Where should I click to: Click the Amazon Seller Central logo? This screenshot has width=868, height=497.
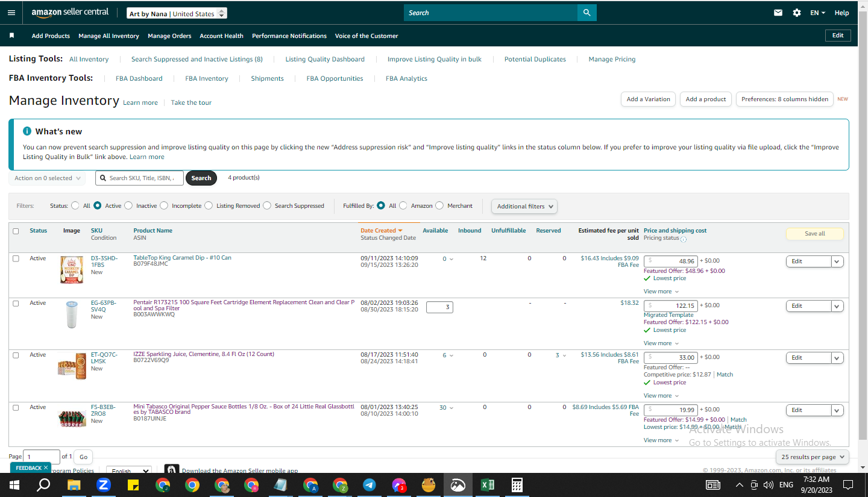pyautogui.click(x=70, y=13)
